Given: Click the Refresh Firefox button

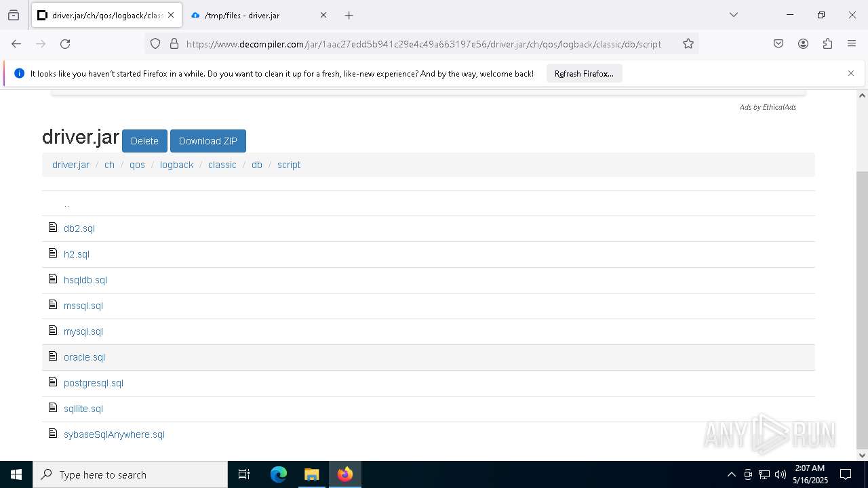Looking at the screenshot, I should [x=584, y=73].
